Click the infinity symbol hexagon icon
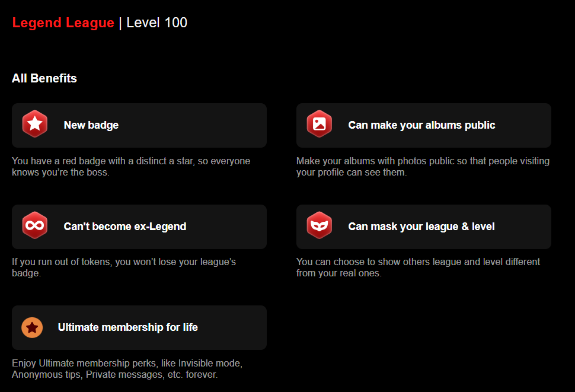This screenshot has width=575, height=392. (35, 225)
